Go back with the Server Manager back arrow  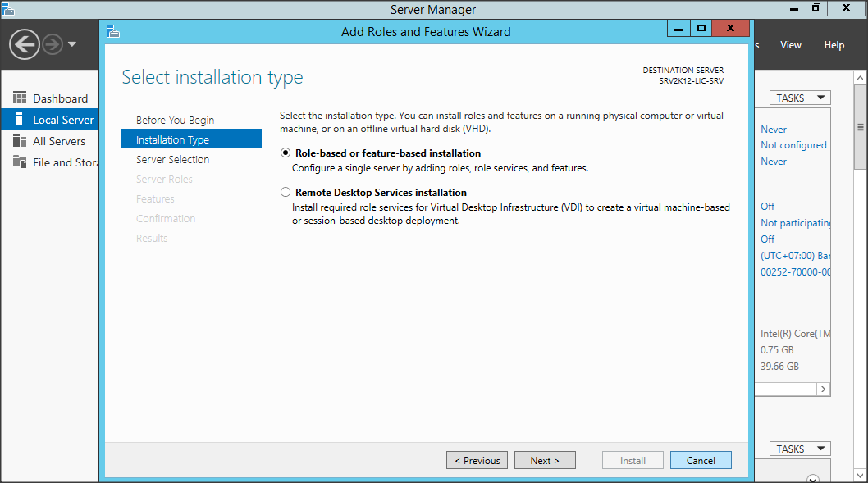(25, 44)
